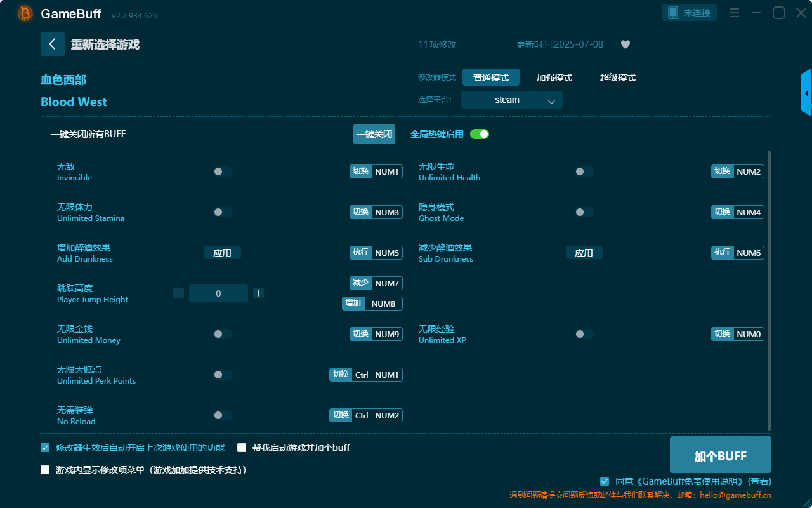
Task: Open the 查看 disclaimer link
Action: click(x=759, y=481)
